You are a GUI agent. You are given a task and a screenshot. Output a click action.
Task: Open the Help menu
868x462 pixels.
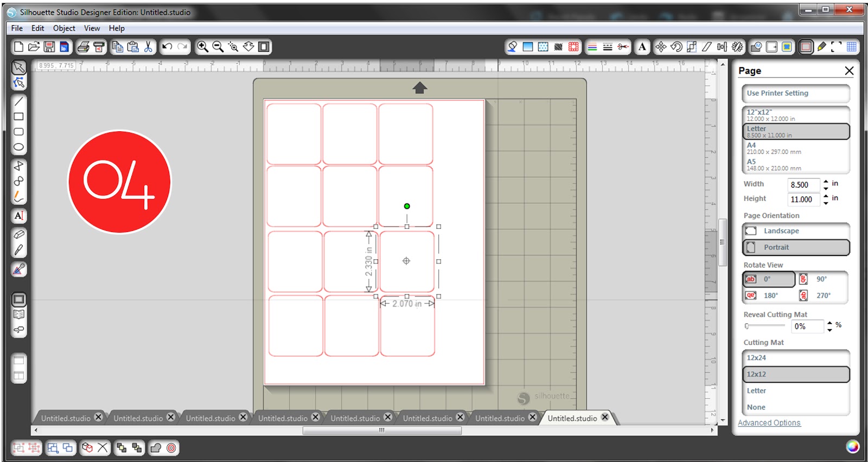117,28
